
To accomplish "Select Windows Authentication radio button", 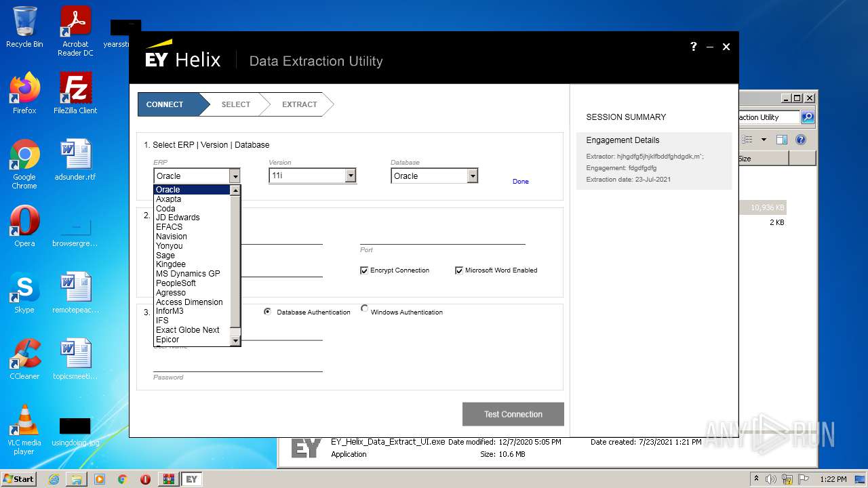I will click(364, 308).
